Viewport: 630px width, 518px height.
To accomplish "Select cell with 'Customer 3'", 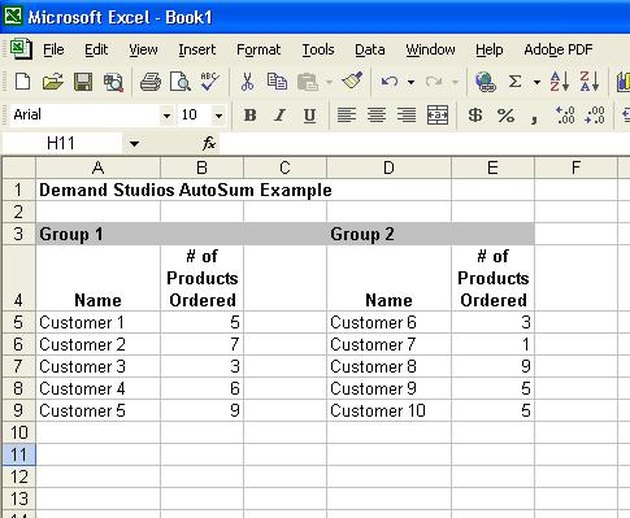I will 98,366.
